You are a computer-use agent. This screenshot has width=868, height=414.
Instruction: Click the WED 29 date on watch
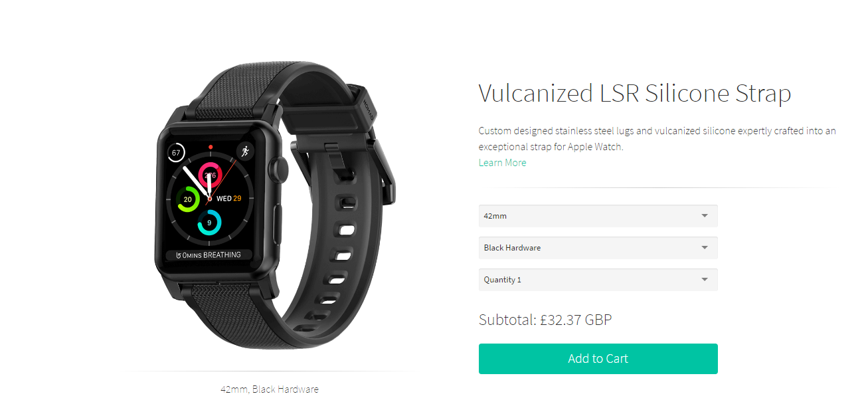coord(228,198)
